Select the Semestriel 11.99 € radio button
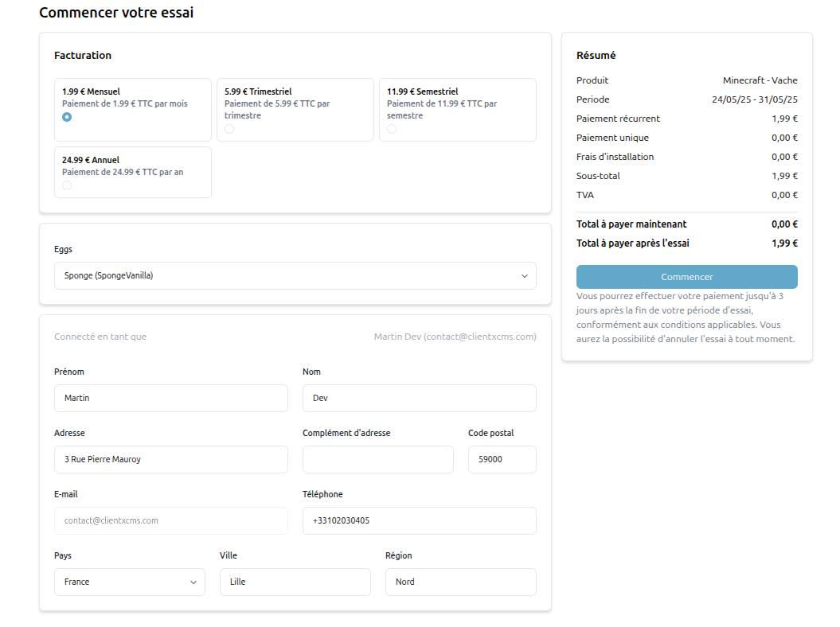840x627 pixels. click(x=392, y=129)
